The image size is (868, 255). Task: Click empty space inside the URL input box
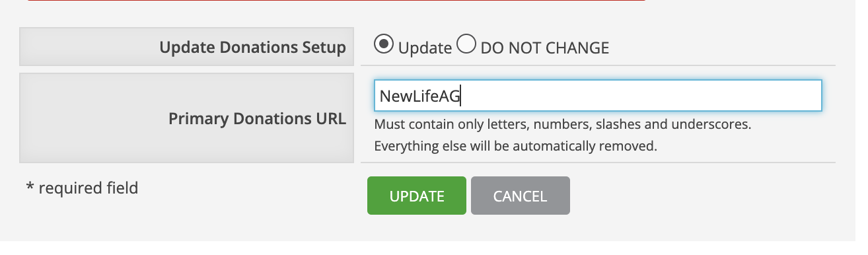[x=641, y=96]
